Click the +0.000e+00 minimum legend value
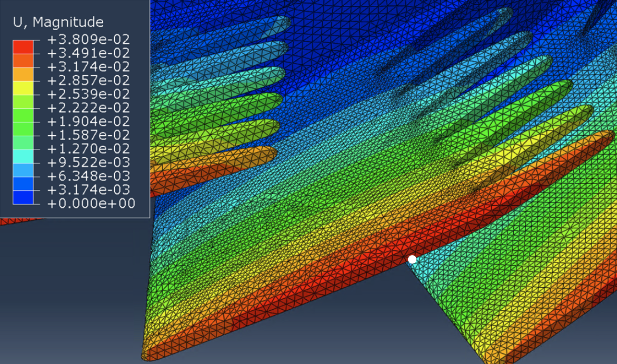The height and width of the screenshot is (364, 617). pyautogui.click(x=91, y=203)
